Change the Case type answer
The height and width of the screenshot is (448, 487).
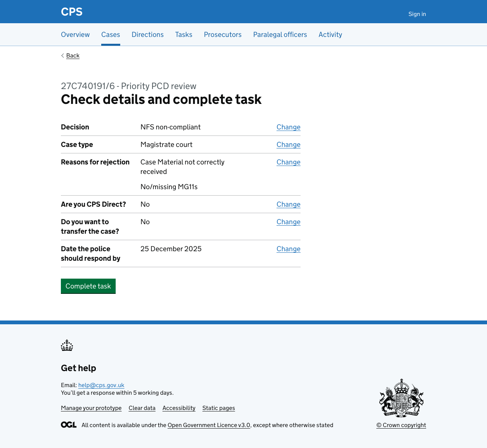pyautogui.click(x=288, y=144)
